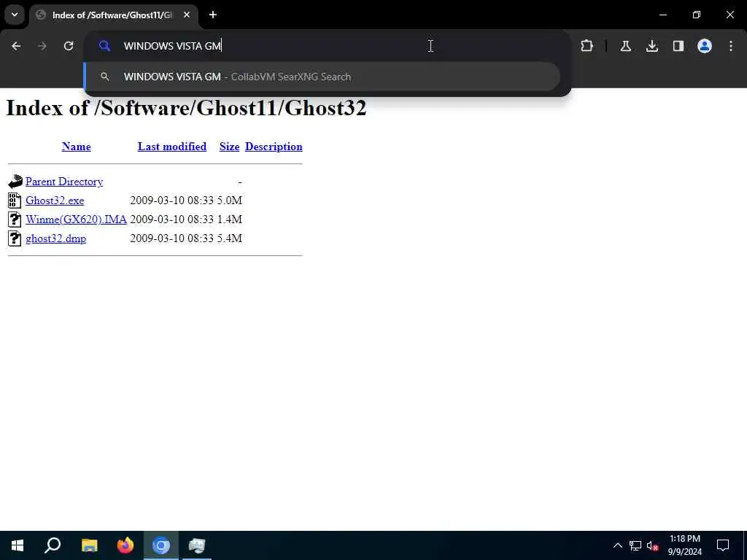Open the profile avatar menu
This screenshot has height=560, width=747.
tap(704, 46)
